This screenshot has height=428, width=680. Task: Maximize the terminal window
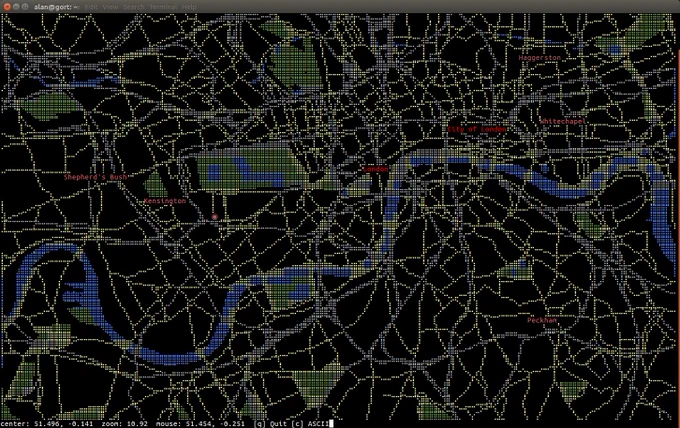tap(25, 7)
